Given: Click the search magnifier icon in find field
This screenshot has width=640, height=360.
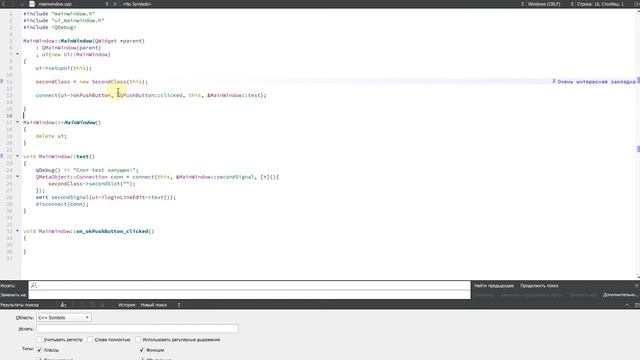Looking at the screenshot, I should pyautogui.click(x=34, y=285).
